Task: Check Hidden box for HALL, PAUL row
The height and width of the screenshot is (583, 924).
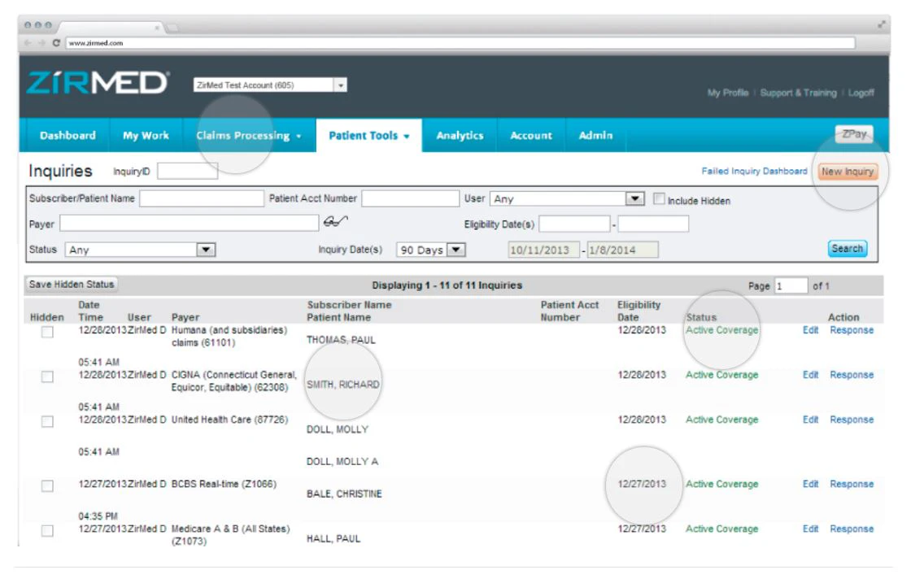Action: [47, 531]
